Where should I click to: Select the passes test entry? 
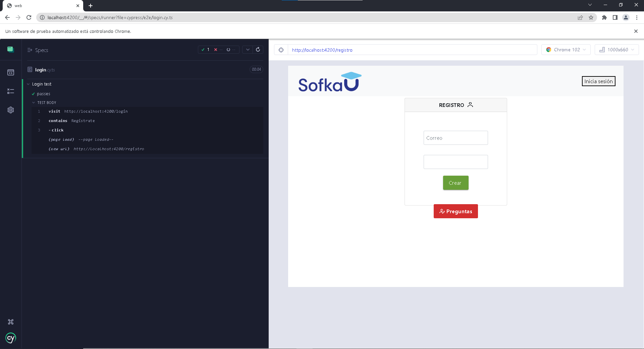click(x=43, y=94)
